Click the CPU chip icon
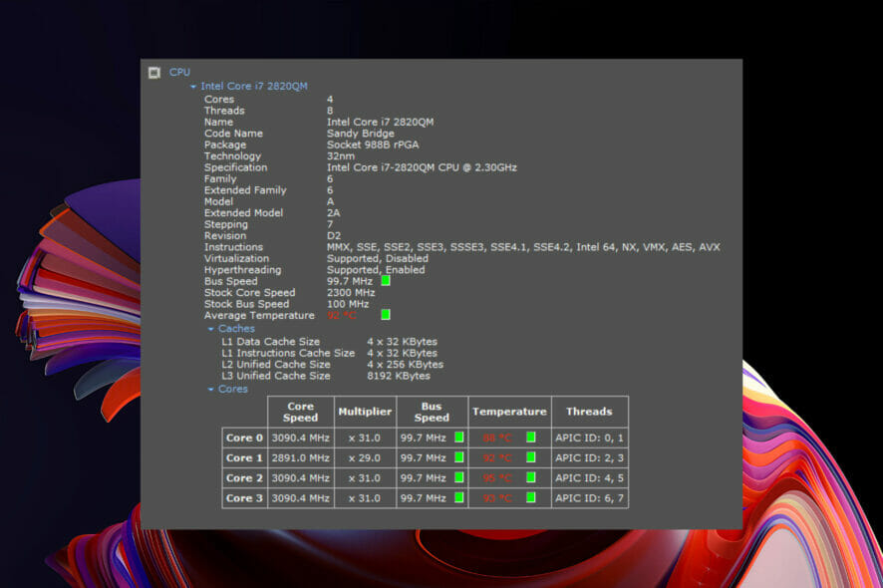The height and width of the screenshot is (588, 883). click(x=153, y=73)
